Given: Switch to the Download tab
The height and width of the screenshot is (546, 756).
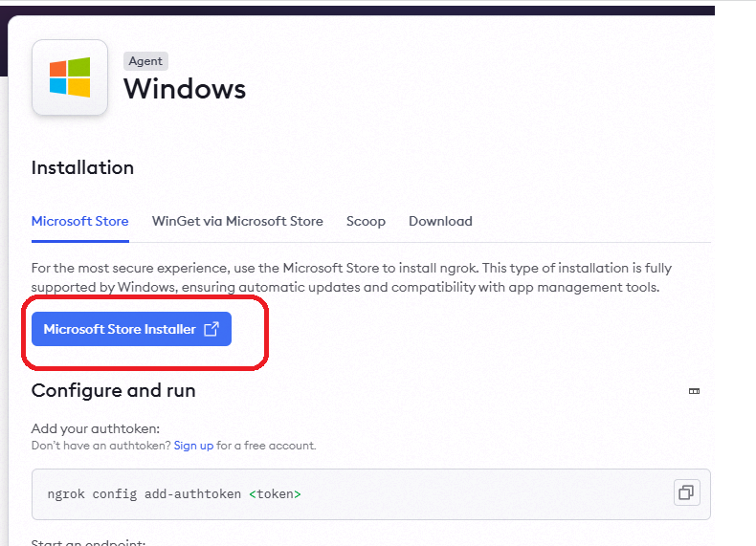Looking at the screenshot, I should 440,221.
